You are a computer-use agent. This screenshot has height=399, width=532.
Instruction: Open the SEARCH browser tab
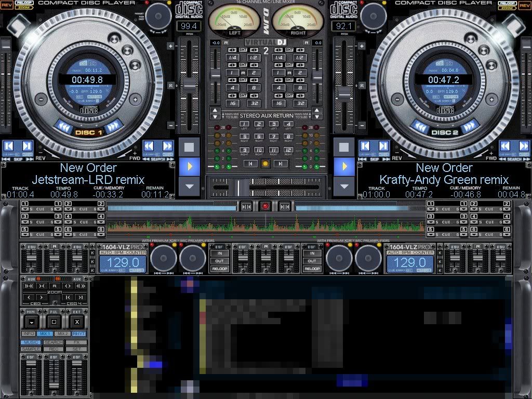54,342
